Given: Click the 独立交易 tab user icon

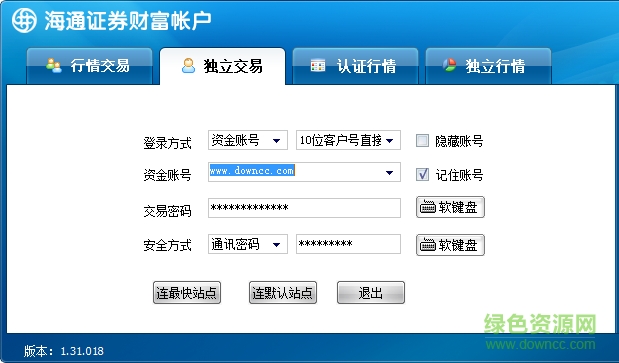Looking at the screenshot, I should pos(188,65).
